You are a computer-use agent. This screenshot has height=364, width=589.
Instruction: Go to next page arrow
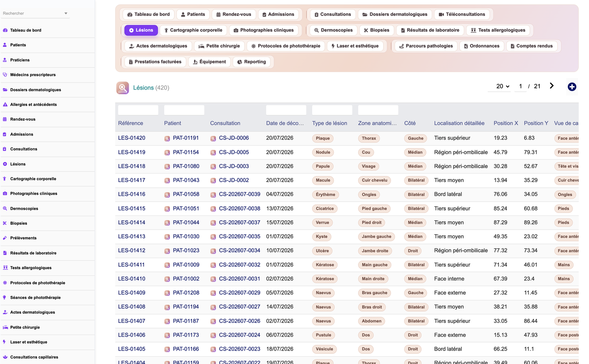[x=551, y=86]
